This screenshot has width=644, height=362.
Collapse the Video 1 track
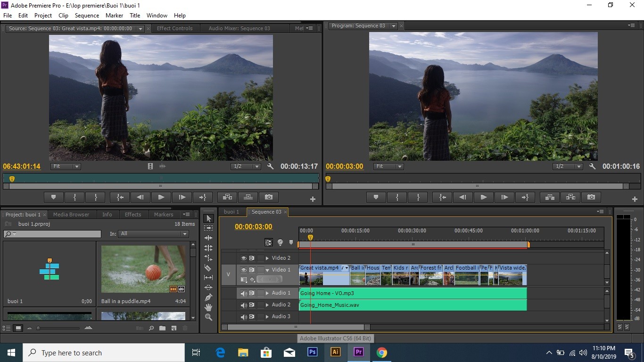pos(267,270)
